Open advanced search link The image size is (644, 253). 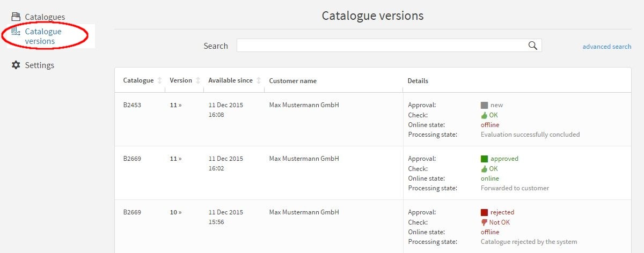click(x=607, y=47)
